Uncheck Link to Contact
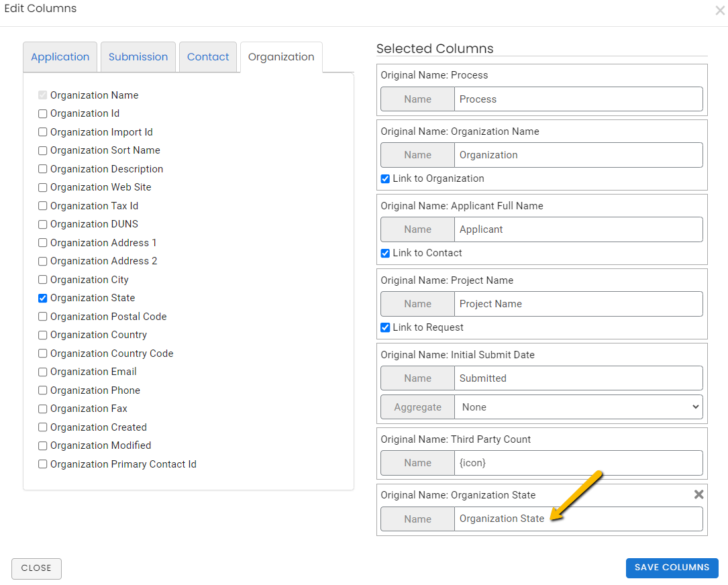 [384, 253]
